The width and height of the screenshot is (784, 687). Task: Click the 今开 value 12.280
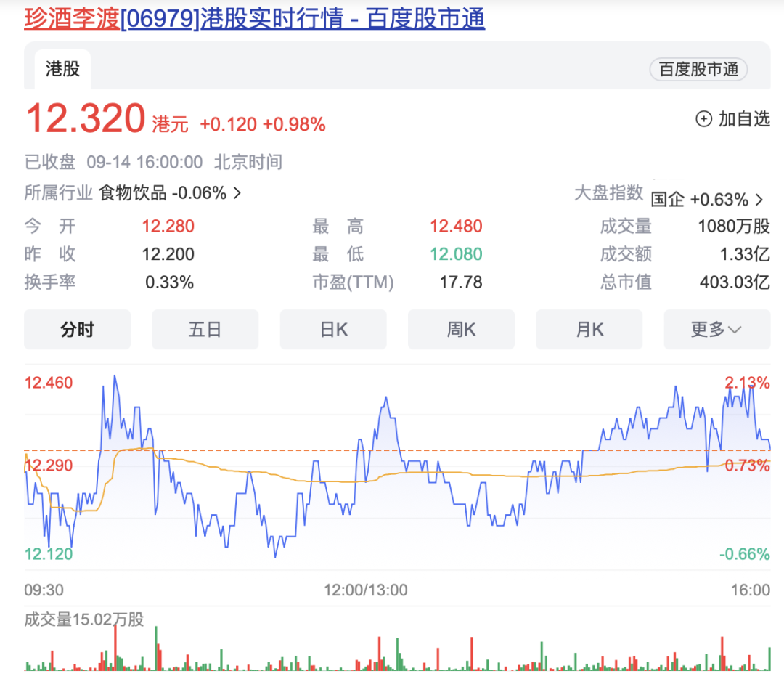[168, 226]
